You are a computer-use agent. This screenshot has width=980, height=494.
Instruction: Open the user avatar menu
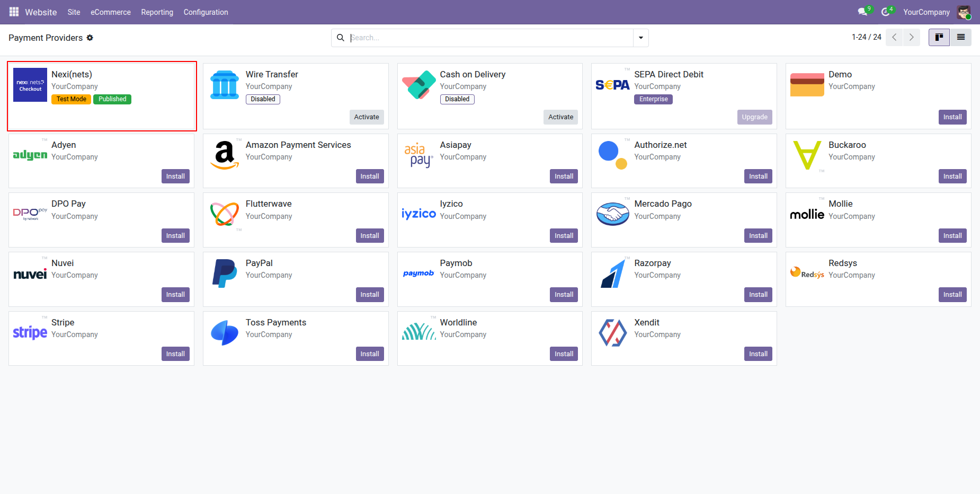point(964,12)
